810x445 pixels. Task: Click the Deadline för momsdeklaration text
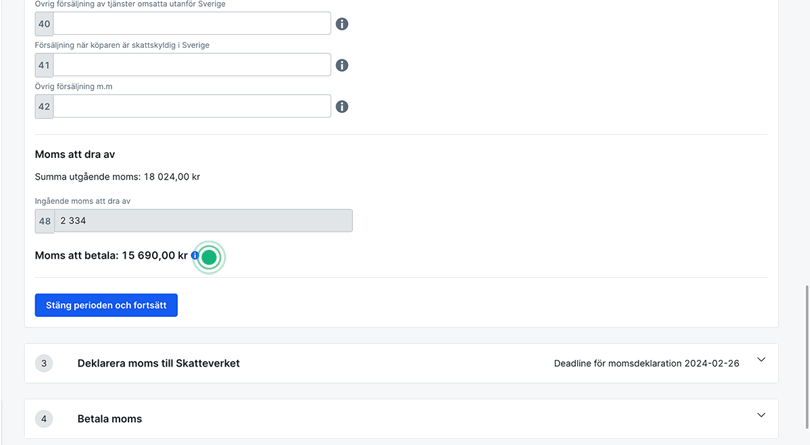pyautogui.click(x=646, y=363)
